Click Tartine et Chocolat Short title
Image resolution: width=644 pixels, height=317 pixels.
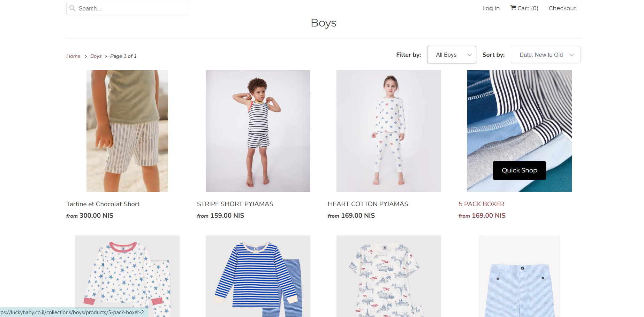coord(103,204)
